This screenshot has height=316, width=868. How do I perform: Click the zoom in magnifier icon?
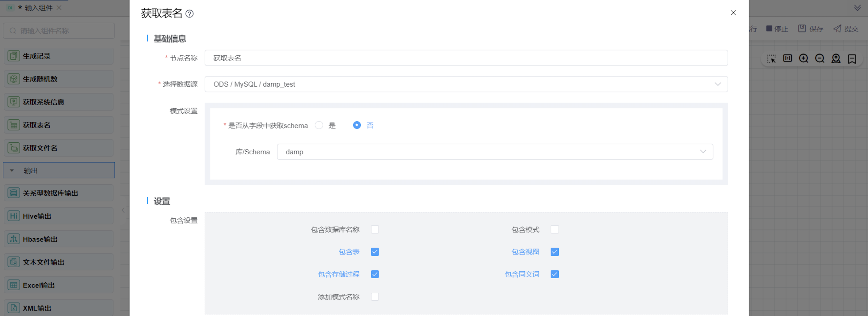click(803, 58)
